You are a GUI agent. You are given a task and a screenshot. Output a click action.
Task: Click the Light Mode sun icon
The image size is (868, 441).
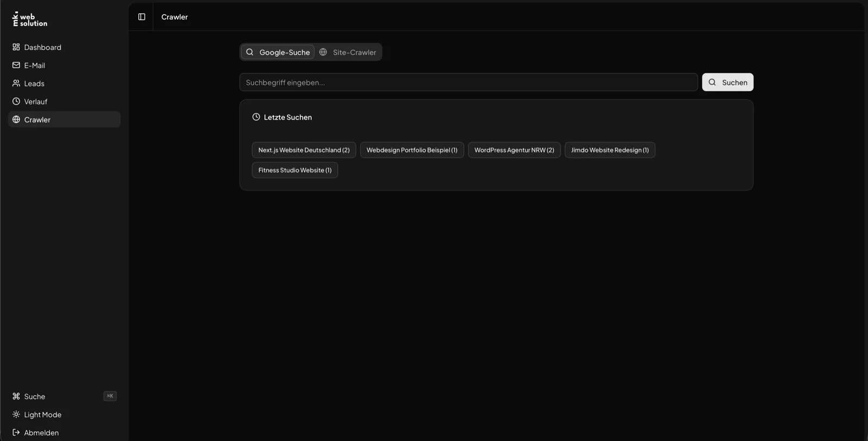(16, 414)
